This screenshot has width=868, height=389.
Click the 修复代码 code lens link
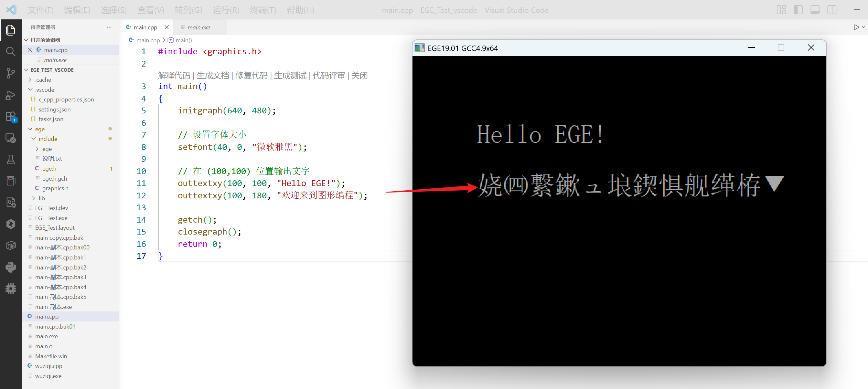click(x=252, y=76)
